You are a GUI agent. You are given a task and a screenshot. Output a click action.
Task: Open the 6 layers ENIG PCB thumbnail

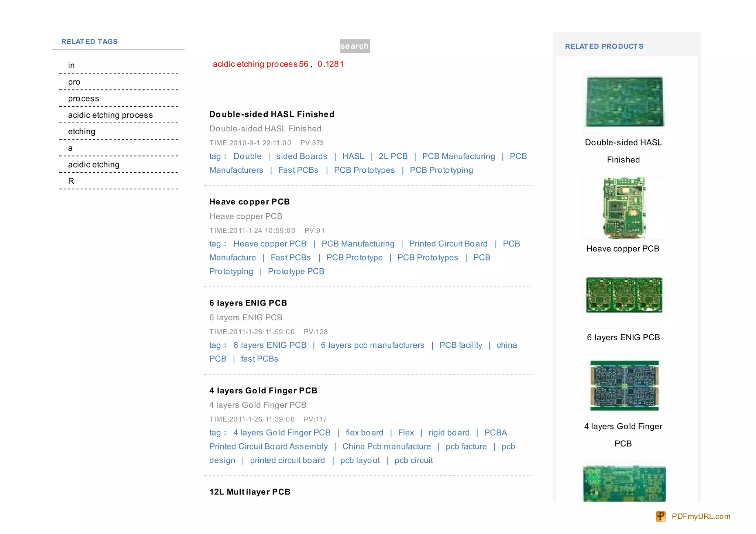coord(624,295)
